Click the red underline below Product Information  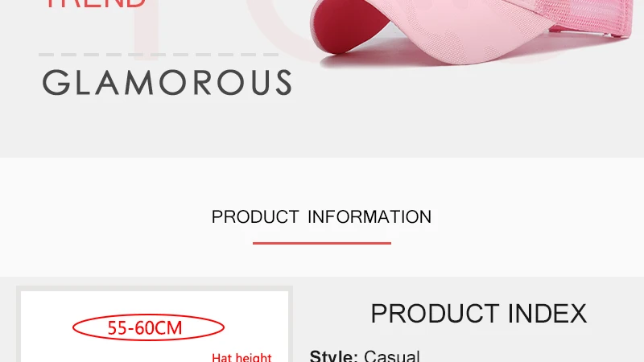point(321,244)
